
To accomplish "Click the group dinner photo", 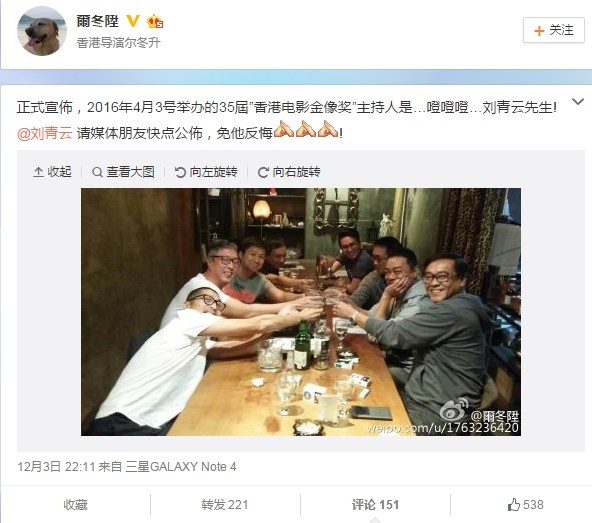I will [301, 312].
